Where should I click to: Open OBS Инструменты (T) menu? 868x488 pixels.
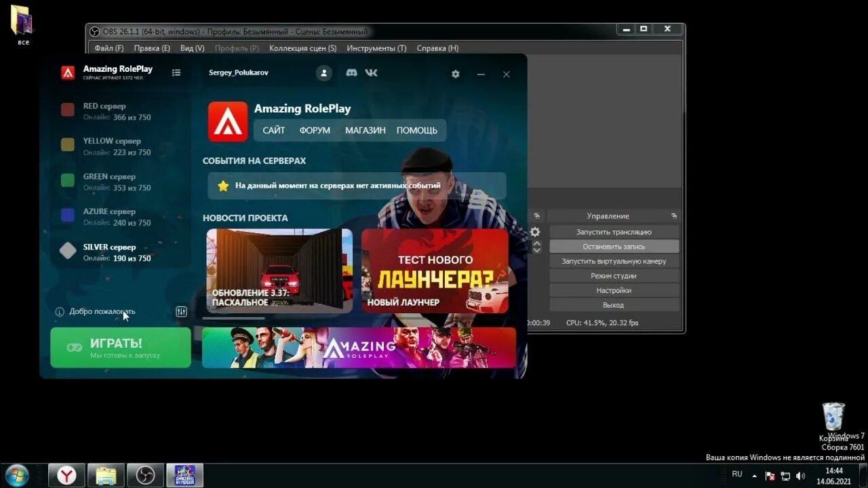pyautogui.click(x=376, y=48)
